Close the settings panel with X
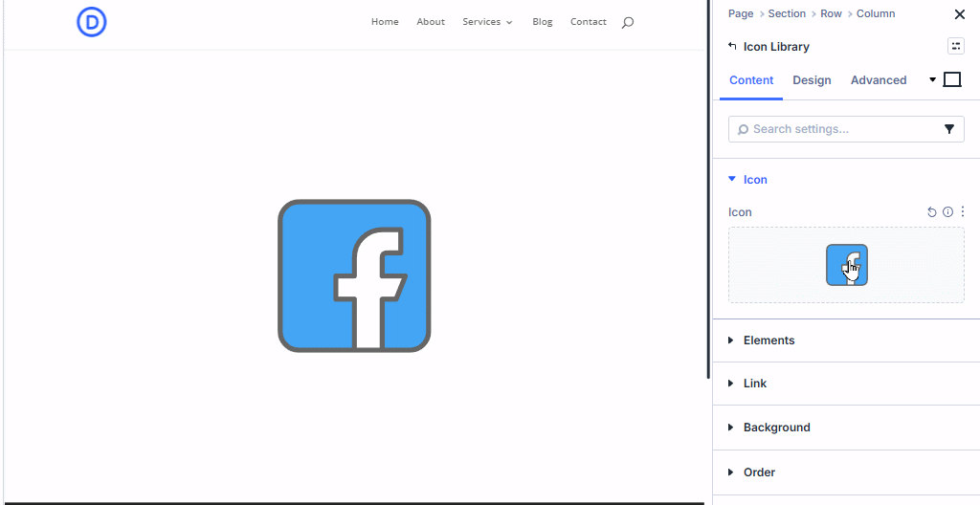This screenshot has height=505, width=980. (959, 14)
